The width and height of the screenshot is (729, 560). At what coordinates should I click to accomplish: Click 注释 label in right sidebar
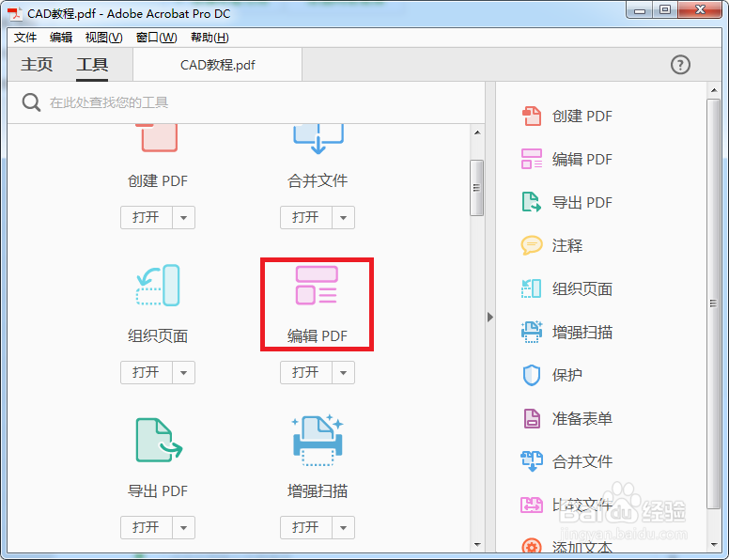567,245
